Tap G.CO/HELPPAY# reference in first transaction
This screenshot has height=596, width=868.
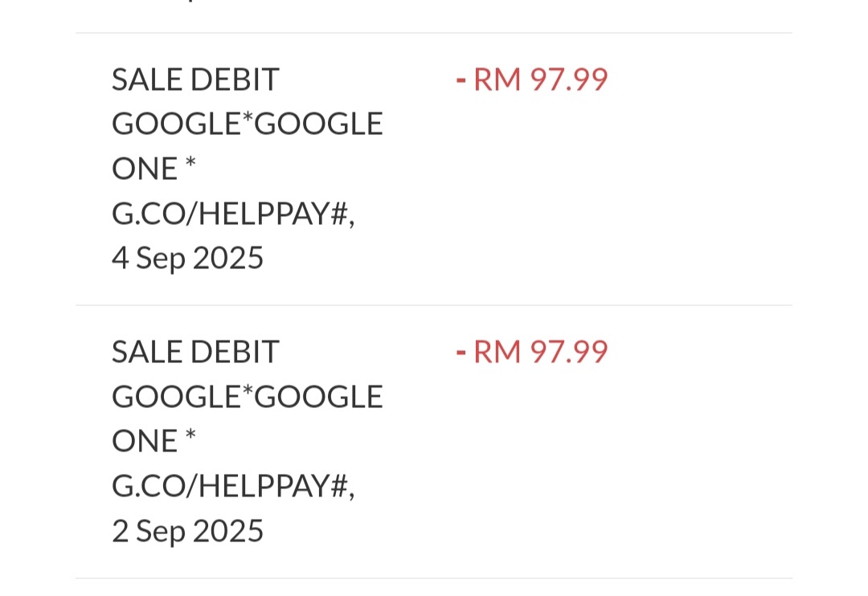[x=233, y=214]
